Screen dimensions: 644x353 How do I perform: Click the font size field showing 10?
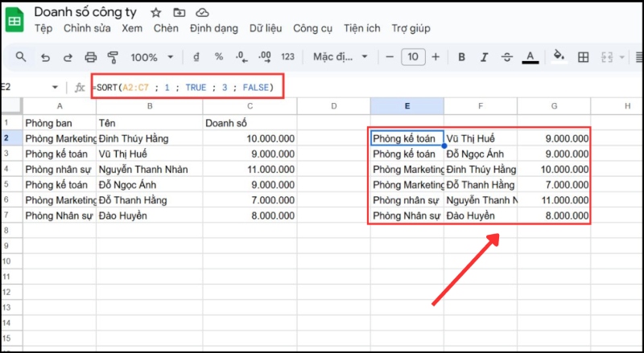(x=413, y=56)
